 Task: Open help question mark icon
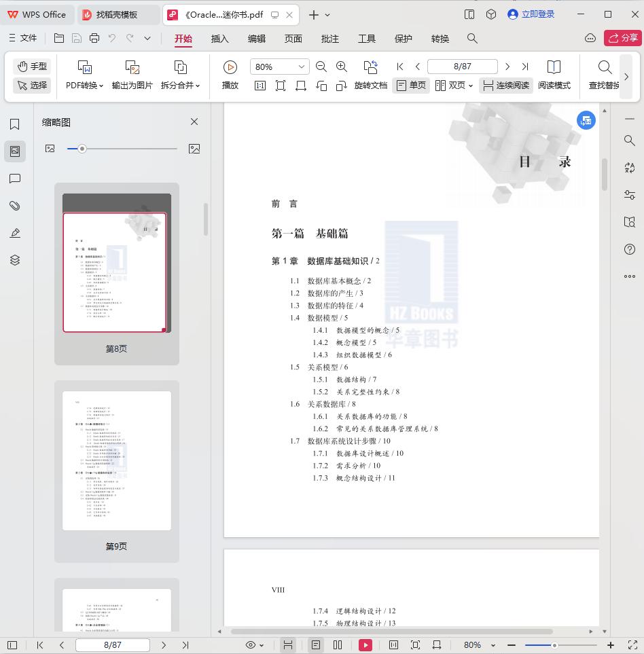click(x=630, y=249)
